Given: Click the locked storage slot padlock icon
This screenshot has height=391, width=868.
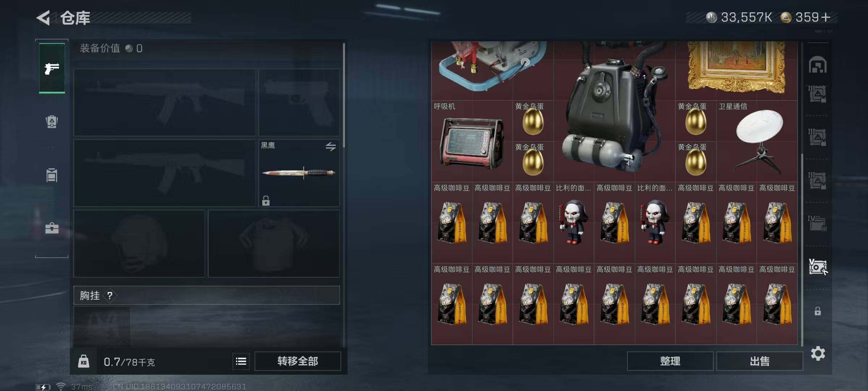Looking at the screenshot, I should click(818, 311).
